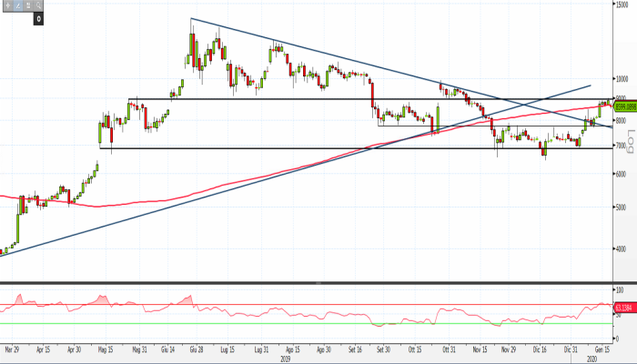The width and height of the screenshot is (637, 364).
Task: Click the Dic 31 date label
Action: (x=571, y=349)
